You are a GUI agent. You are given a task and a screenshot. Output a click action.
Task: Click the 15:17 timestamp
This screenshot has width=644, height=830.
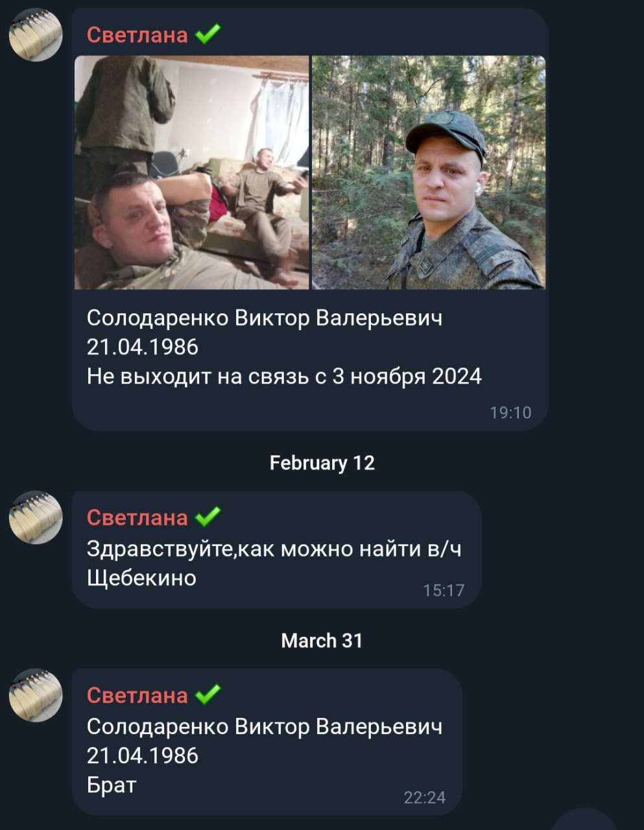point(444,590)
